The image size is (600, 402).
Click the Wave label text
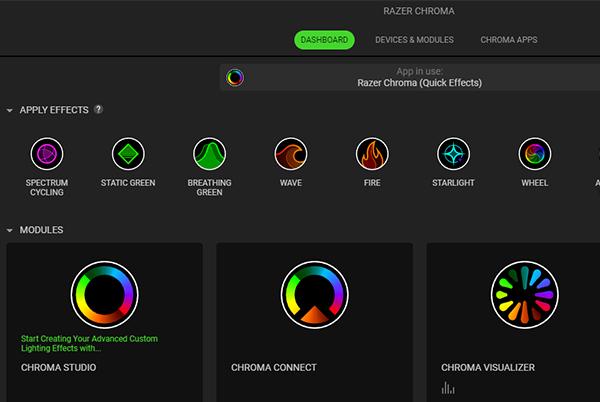[291, 183]
